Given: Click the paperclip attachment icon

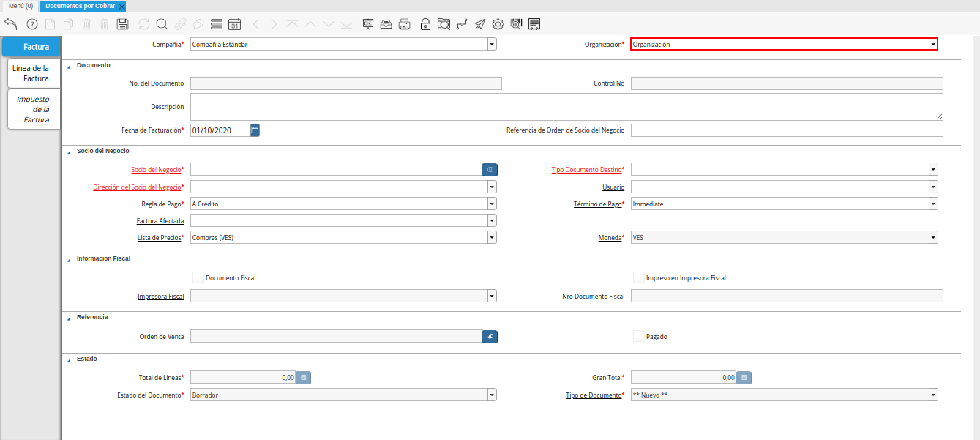Looking at the screenshot, I should coord(179,24).
